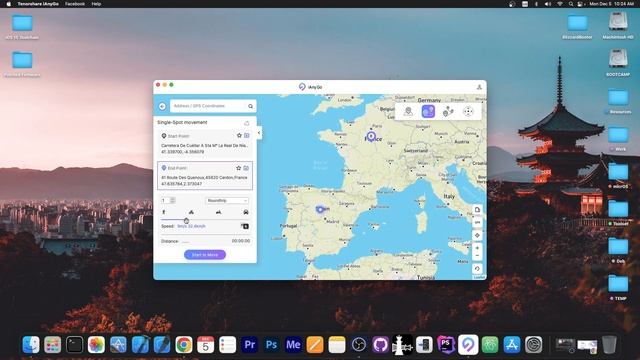
Task: Click the GPX button on map
Action: (x=477, y=222)
